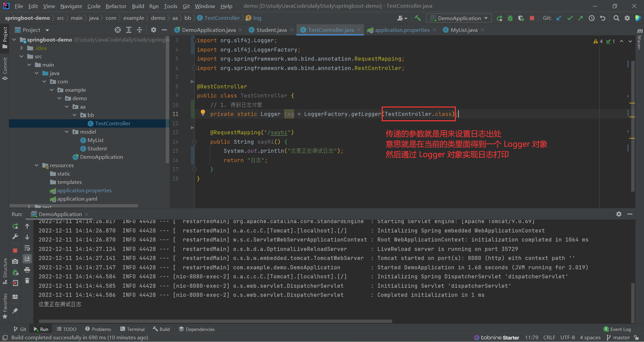Viewport: 644px width, 342px height.
Task: Open Project panel options gear
Action: (x=154, y=30)
